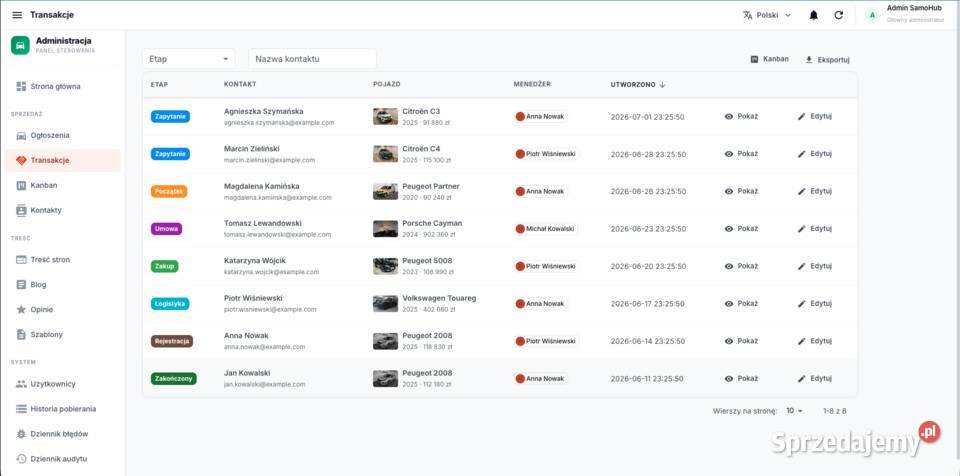Open the hamburger navigation menu

[x=17, y=15]
